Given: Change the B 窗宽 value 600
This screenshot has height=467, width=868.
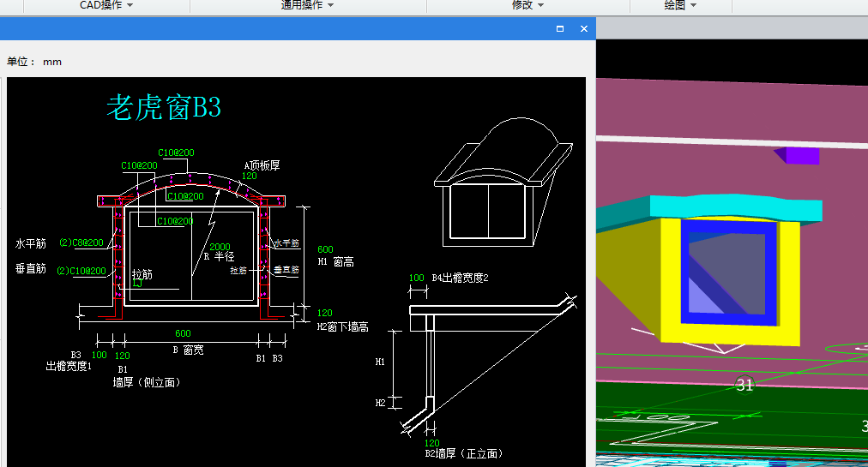Looking at the screenshot, I should pyautogui.click(x=183, y=333).
